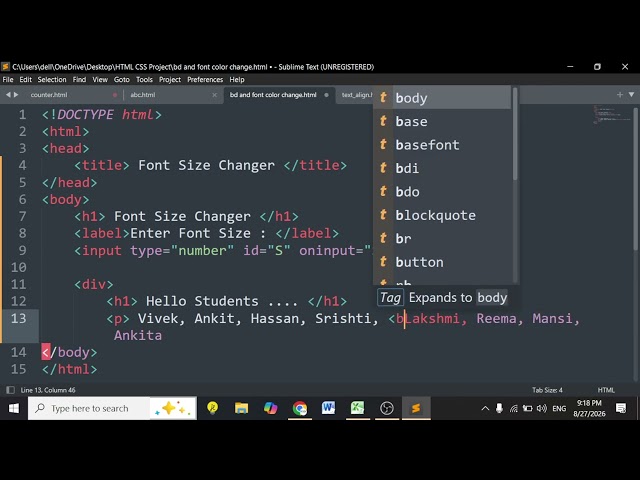Click the Tag label in completion hint
The width and height of the screenshot is (640, 480).
point(390,298)
